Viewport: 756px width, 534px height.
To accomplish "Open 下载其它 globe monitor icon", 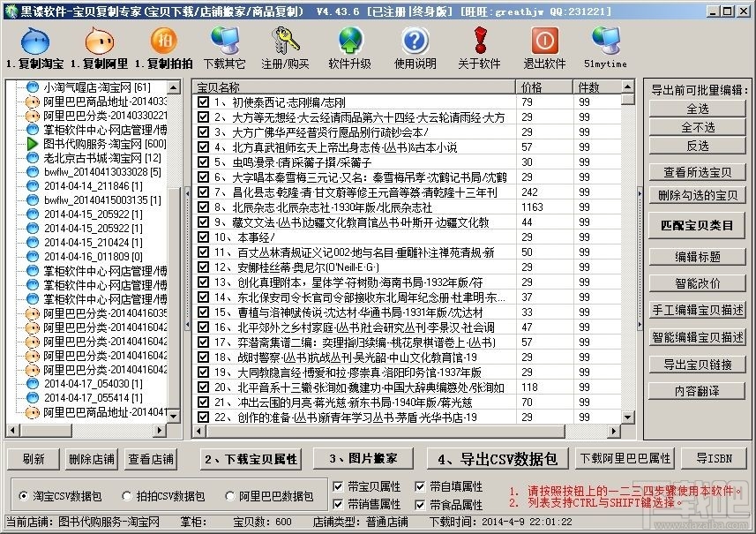I will pyautogui.click(x=225, y=41).
